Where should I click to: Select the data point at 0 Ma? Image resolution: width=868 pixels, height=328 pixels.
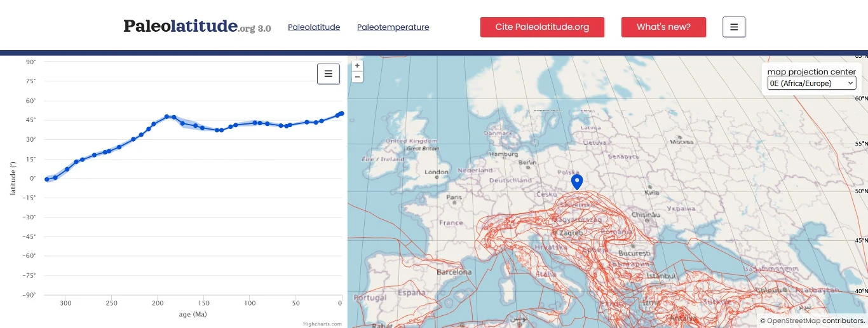coord(342,113)
